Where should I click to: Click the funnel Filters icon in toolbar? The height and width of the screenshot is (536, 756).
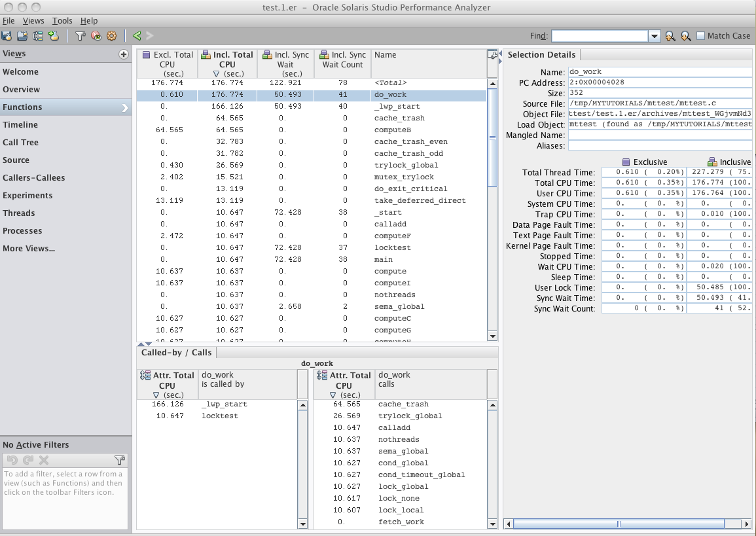(x=80, y=36)
